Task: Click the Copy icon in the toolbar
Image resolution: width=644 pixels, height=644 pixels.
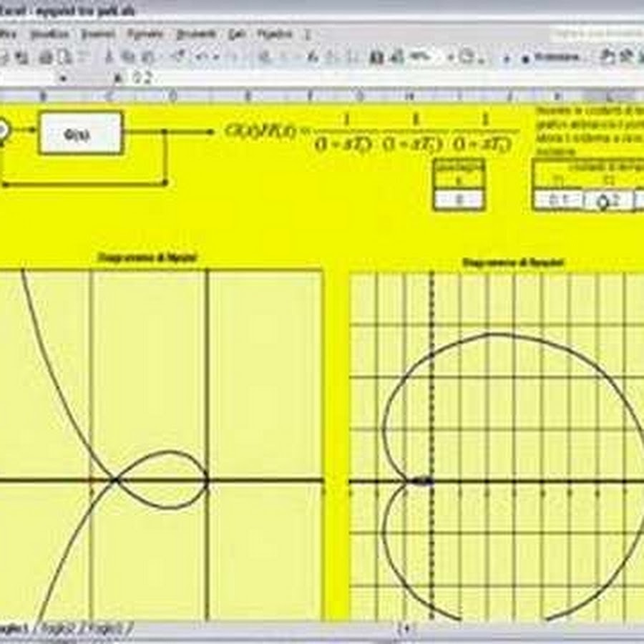Action: point(128,57)
